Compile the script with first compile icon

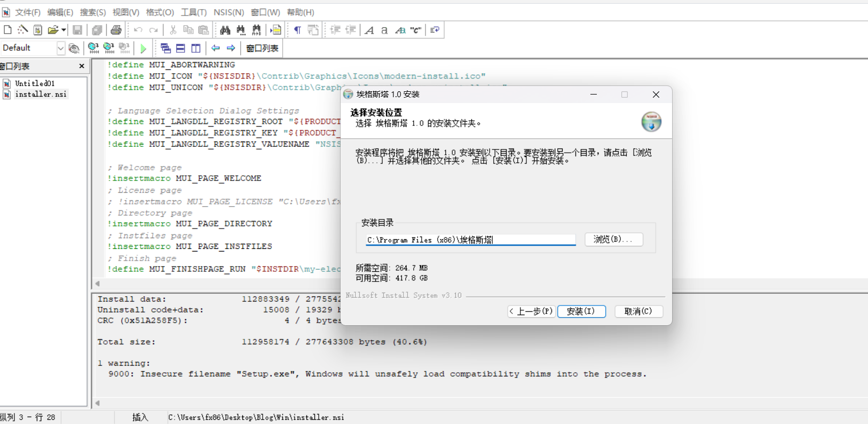pos(93,48)
